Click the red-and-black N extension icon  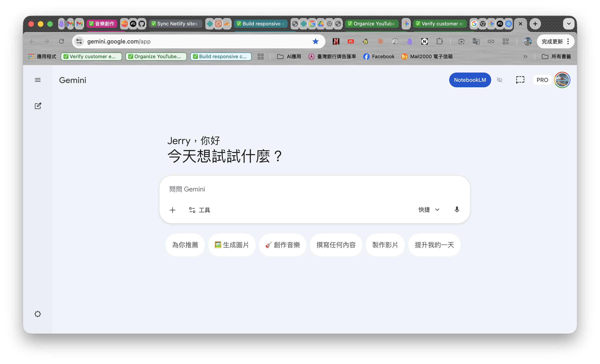click(x=336, y=41)
